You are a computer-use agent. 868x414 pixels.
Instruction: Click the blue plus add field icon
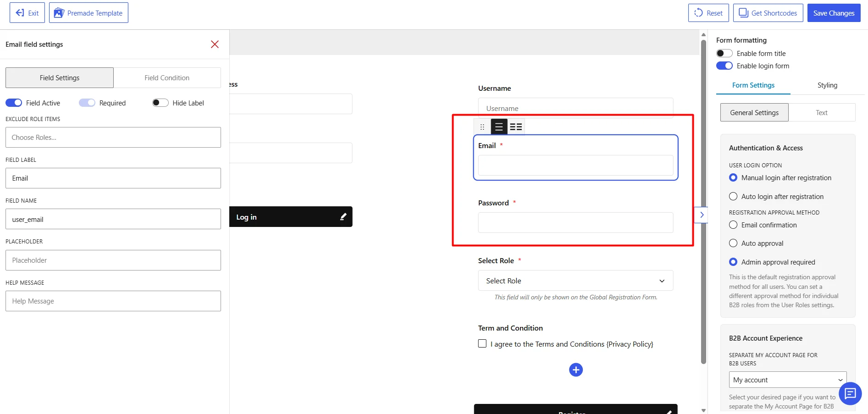(x=576, y=370)
